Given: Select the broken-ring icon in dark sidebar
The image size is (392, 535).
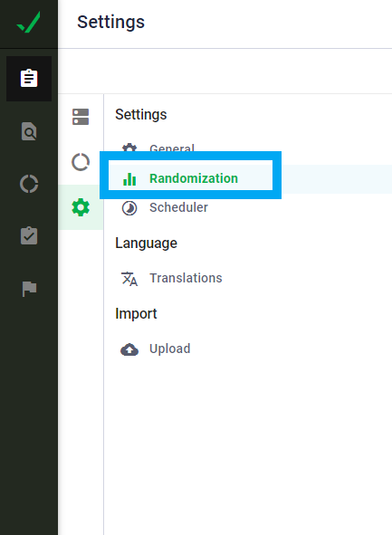Looking at the screenshot, I should coord(29,184).
